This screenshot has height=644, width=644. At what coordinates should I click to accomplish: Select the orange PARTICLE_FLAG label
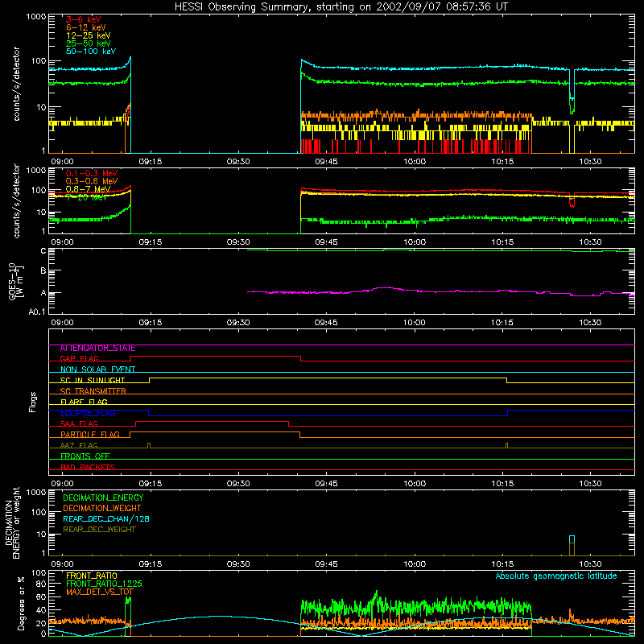tap(90, 434)
